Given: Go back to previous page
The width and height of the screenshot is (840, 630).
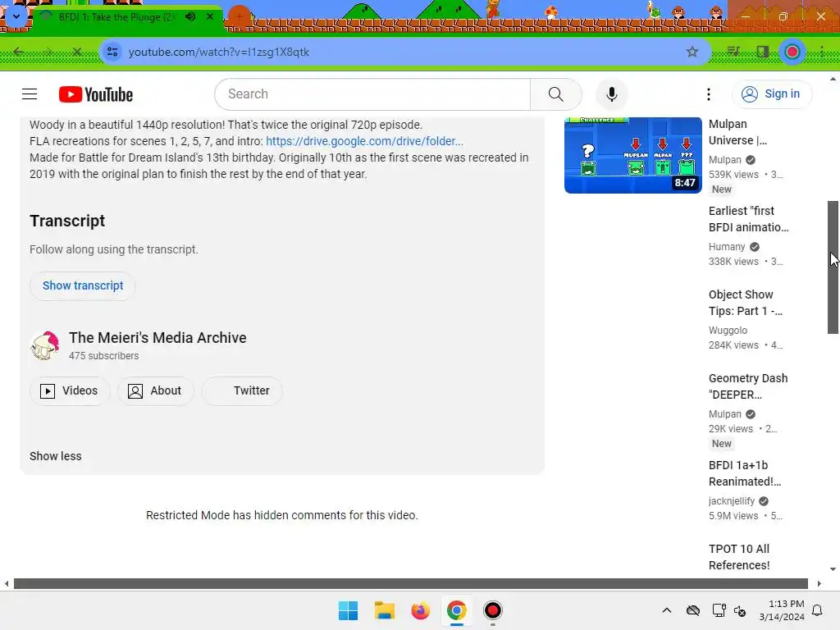Looking at the screenshot, I should click(18, 52).
